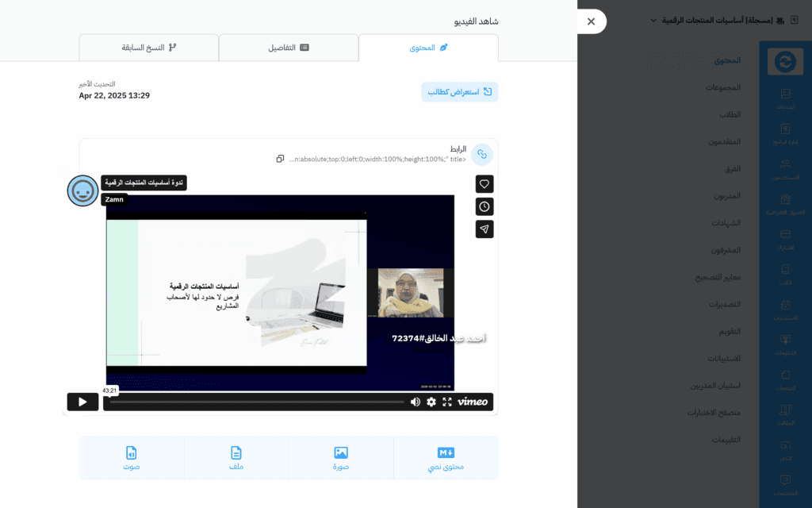The height and width of the screenshot is (508, 812).
Task: Switch to the التفاصيل tab
Action: pyautogui.click(x=289, y=48)
